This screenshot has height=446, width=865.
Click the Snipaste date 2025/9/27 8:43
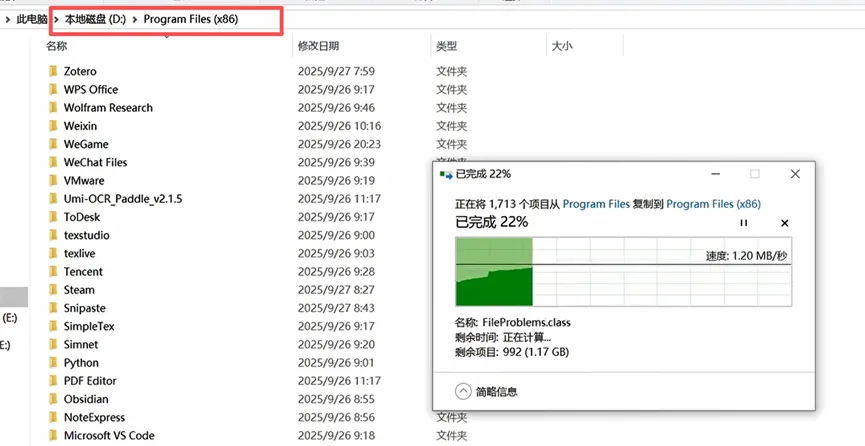[x=336, y=308]
